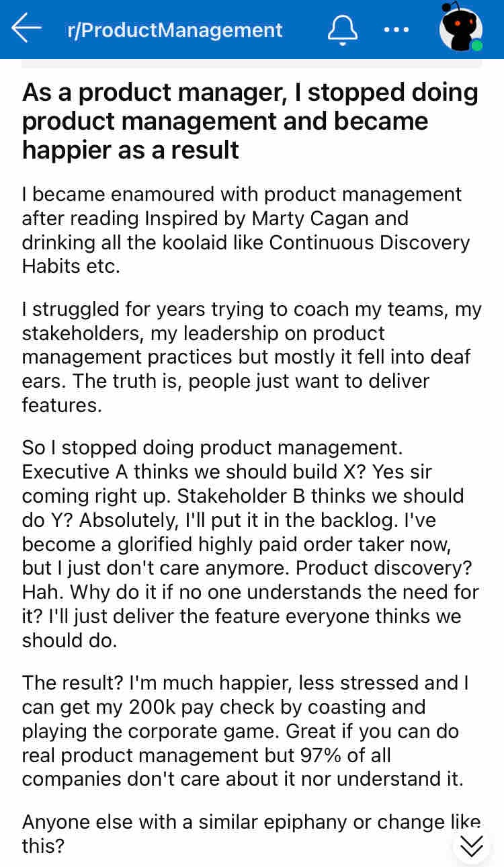
Task: Open the r/ProductManagement community header link
Action: [x=175, y=30]
